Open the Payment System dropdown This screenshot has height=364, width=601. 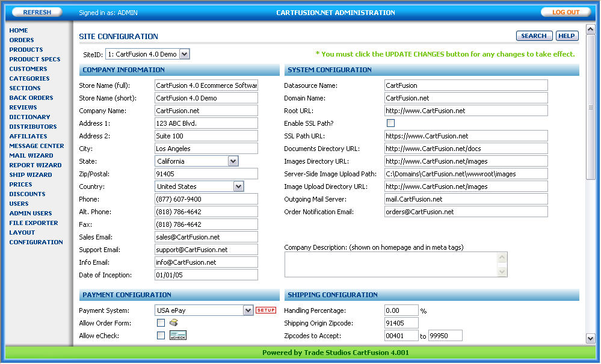click(x=204, y=310)
